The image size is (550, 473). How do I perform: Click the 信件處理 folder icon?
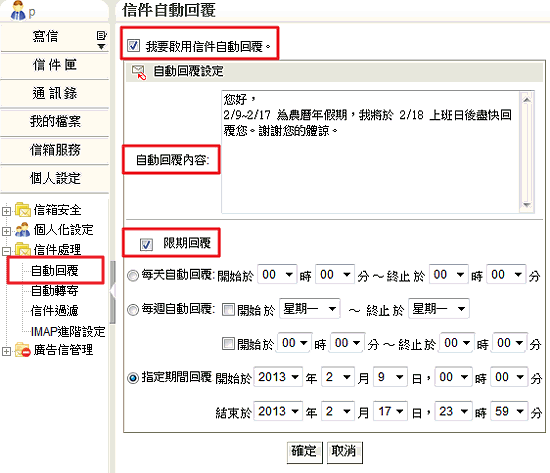click(x=23, y=249)
